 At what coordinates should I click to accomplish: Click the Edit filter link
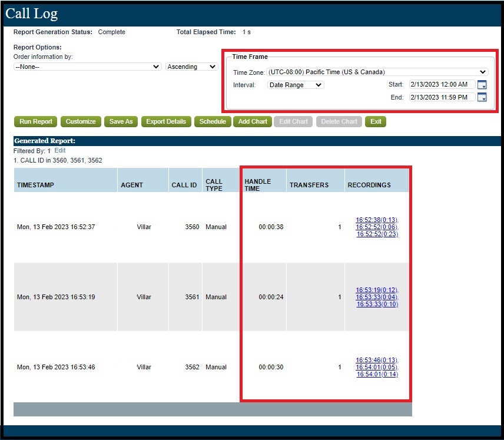tap(60, 151)
